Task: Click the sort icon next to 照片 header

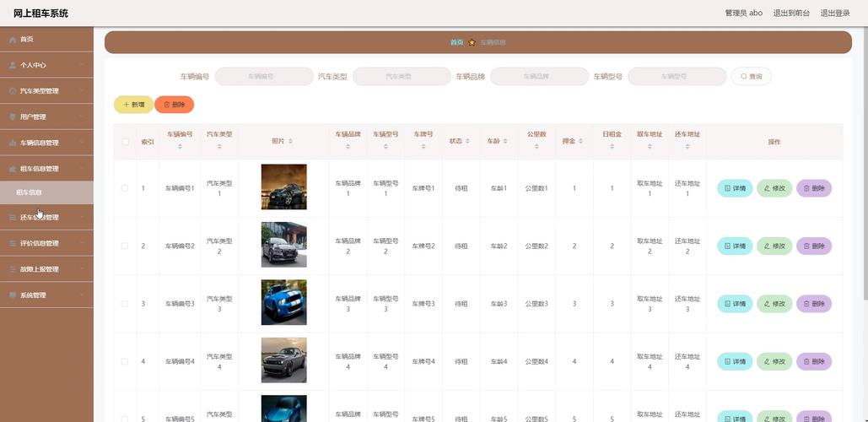Action: (x=290, y=142)
